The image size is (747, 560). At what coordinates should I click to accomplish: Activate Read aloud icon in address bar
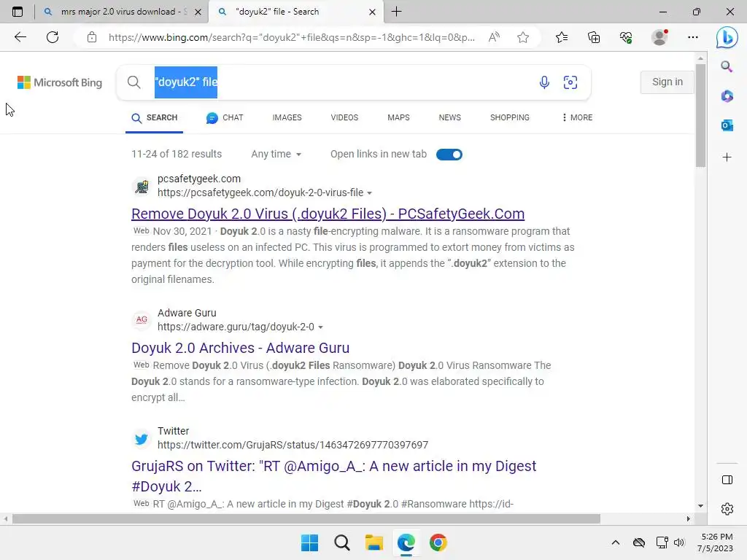494,37
